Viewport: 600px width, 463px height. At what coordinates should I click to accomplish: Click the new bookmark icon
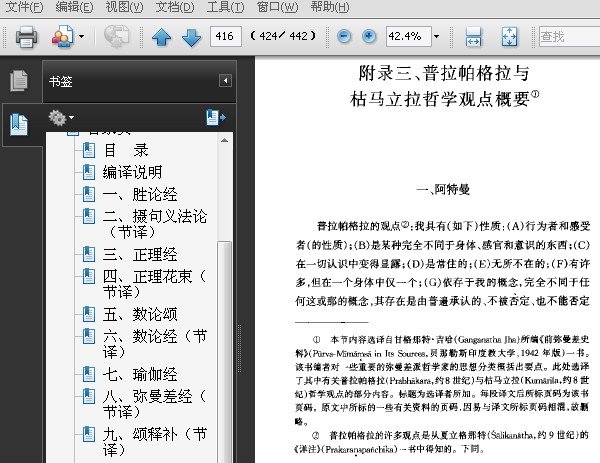(x=215, y=117)
